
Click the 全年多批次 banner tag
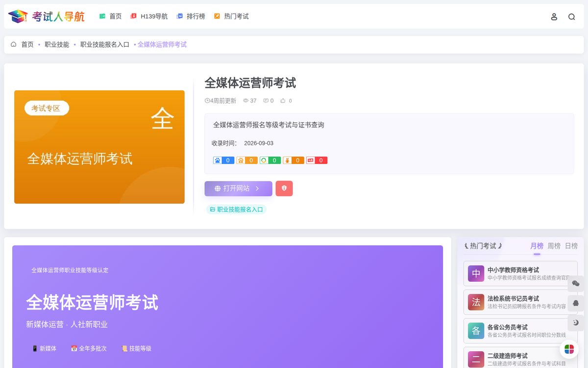89,348
